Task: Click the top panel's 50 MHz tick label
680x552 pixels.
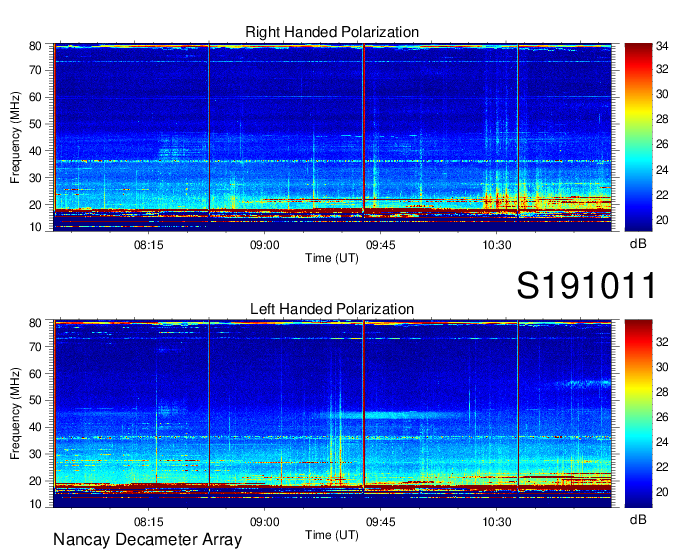Action: 35,124
